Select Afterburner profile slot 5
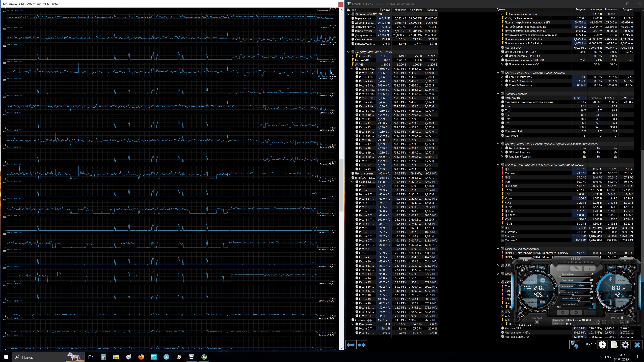 622,322
